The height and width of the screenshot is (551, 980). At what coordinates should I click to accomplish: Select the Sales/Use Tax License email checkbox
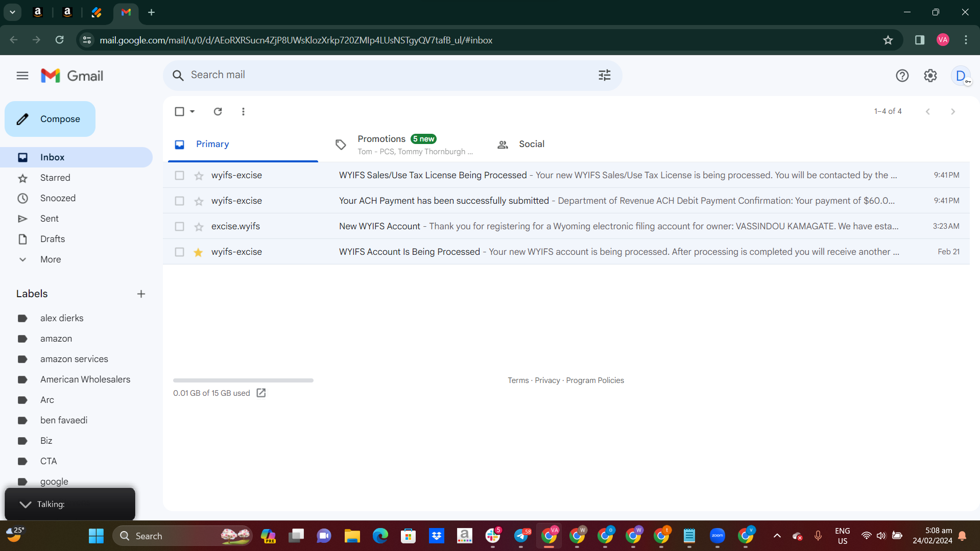[x=179, y=176]
